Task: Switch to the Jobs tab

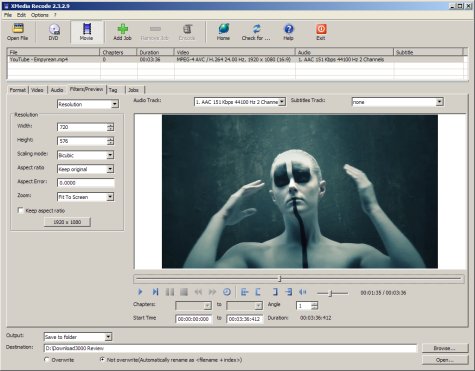Action: [133, 90]
